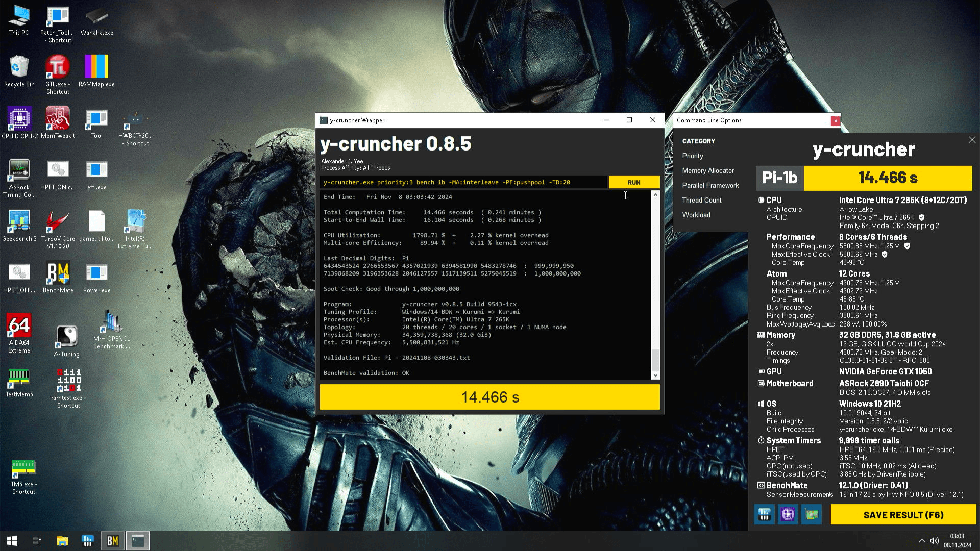Select the Priority category

(x=693, y=156)
